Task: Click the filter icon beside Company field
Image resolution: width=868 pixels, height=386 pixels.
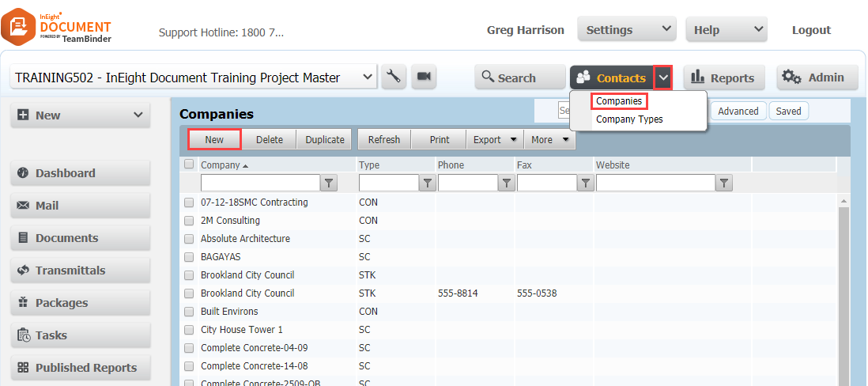Action: [330, 184]
